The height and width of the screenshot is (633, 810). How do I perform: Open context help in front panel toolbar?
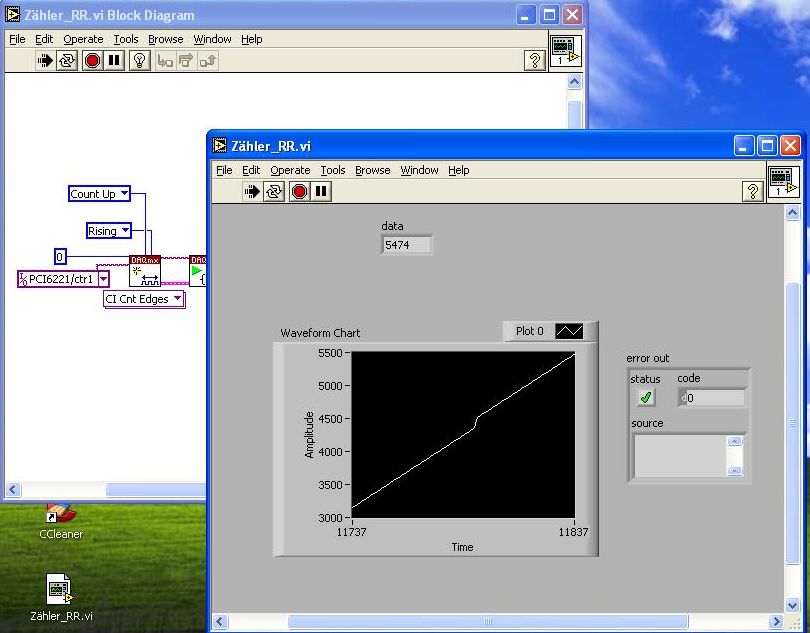pyautogui.click(x=753, y=191)
